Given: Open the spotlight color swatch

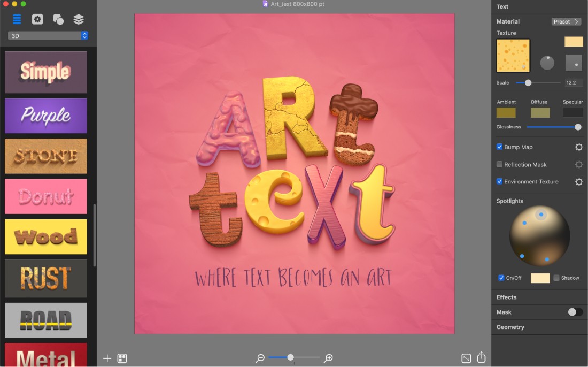Looking at the screenshot, I should (540, 278).
